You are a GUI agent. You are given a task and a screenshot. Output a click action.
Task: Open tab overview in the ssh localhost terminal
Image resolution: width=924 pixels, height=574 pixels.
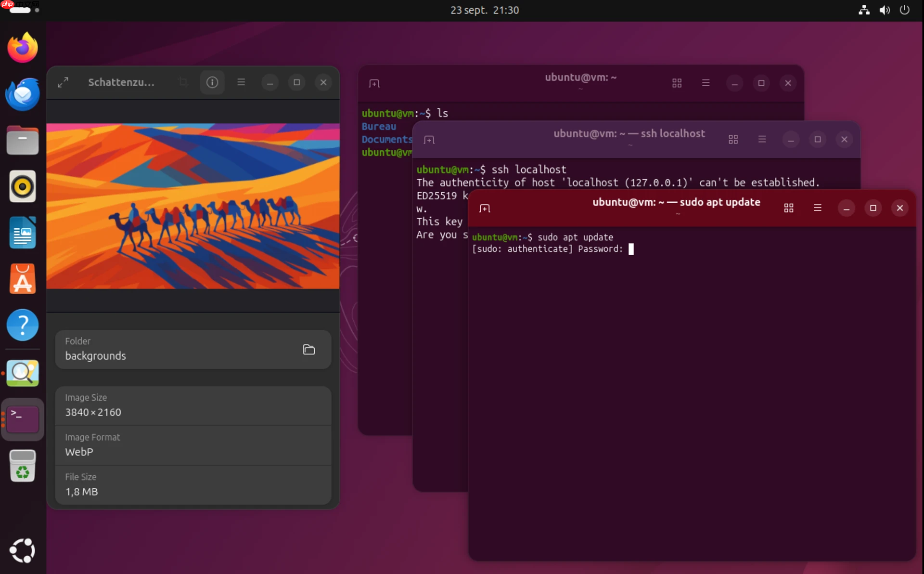(733, 139)
